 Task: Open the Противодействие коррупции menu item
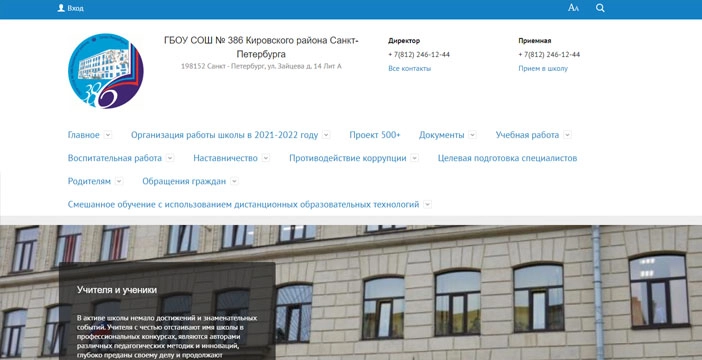pyautogui.click(x=347, y=158)
